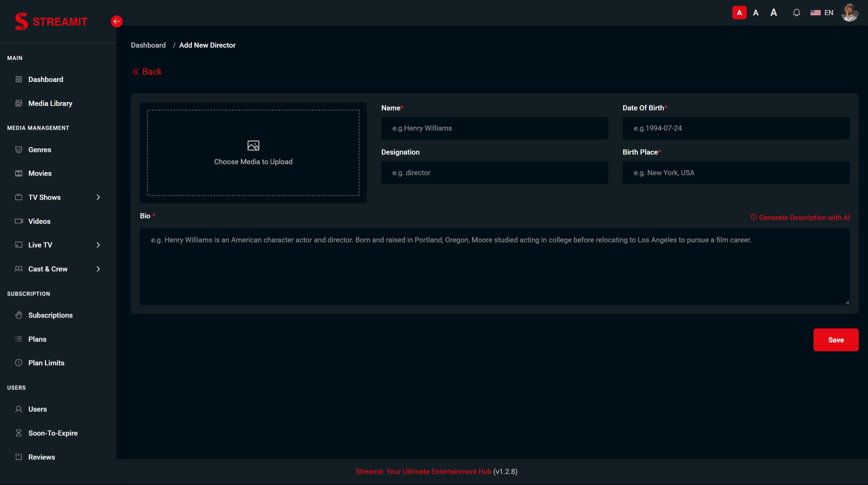Click the Add New Director breadcrumb text
The height and width of the screenshot is (485, 868).
coord(207,45)
